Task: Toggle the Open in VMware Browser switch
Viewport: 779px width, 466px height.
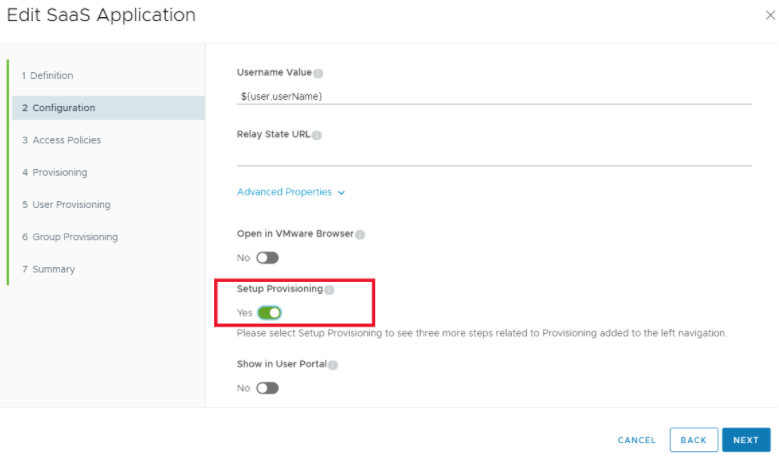Action: point(268,258)
